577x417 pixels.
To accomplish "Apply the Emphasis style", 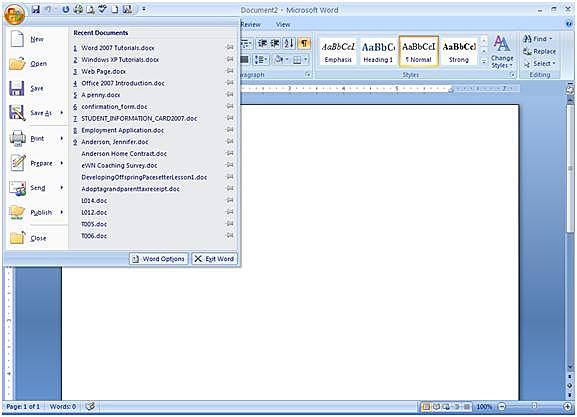I will pyautogui.click(x=338, y=52).
